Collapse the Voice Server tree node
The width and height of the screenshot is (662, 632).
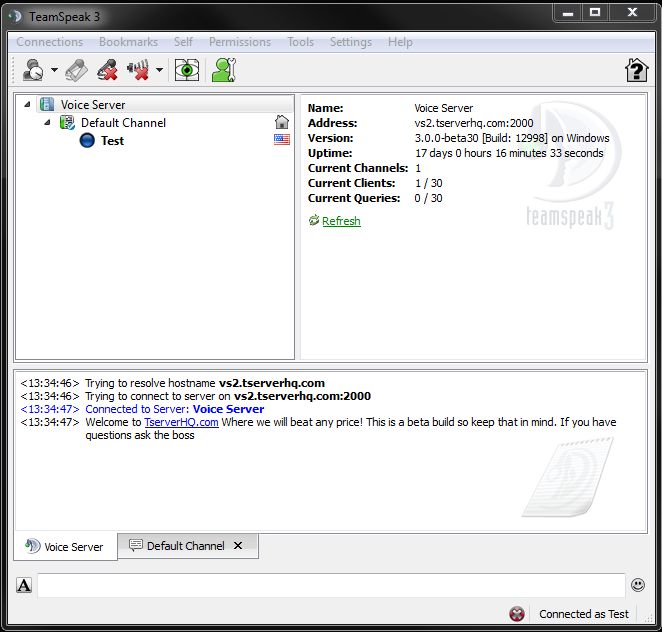(x=27, y=104)
